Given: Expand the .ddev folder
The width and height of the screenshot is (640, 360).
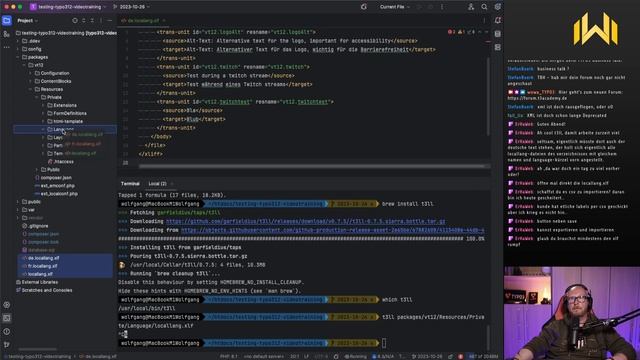Looking at the screenshot, I should click(18, 41).
